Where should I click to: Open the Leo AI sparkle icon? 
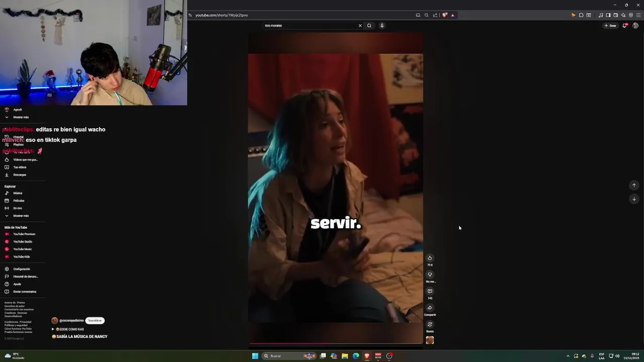[623, 15]
